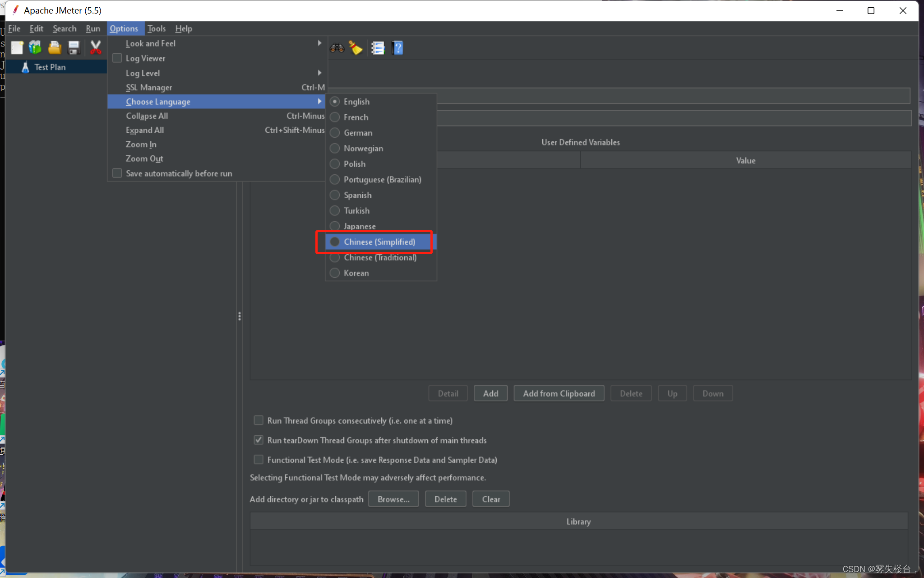Expand the Log Level submenu

pyautogui.click(x=217, y=73)
